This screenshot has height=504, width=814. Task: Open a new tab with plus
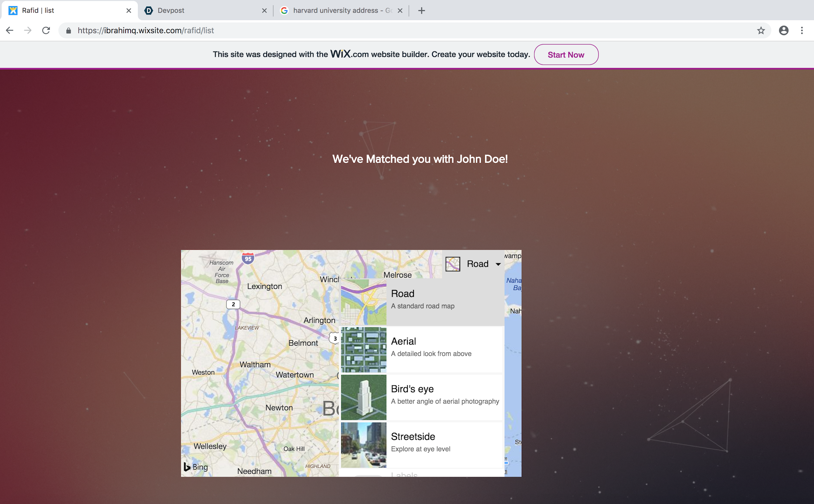[x=421, y=10]
